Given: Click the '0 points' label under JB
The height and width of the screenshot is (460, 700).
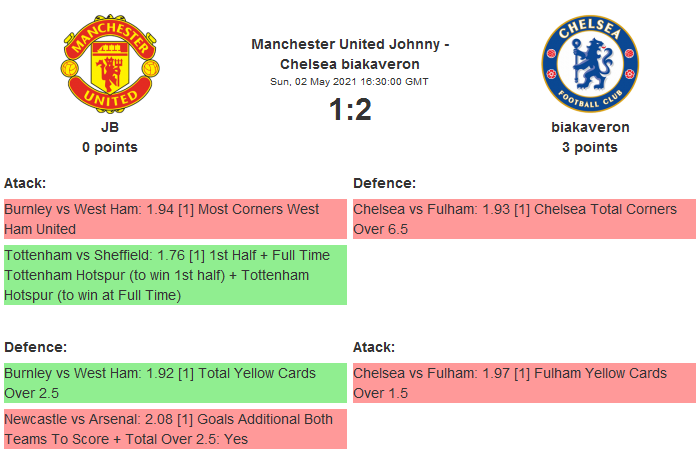Looking at the screenshot, I should click(x=110, y=147).
